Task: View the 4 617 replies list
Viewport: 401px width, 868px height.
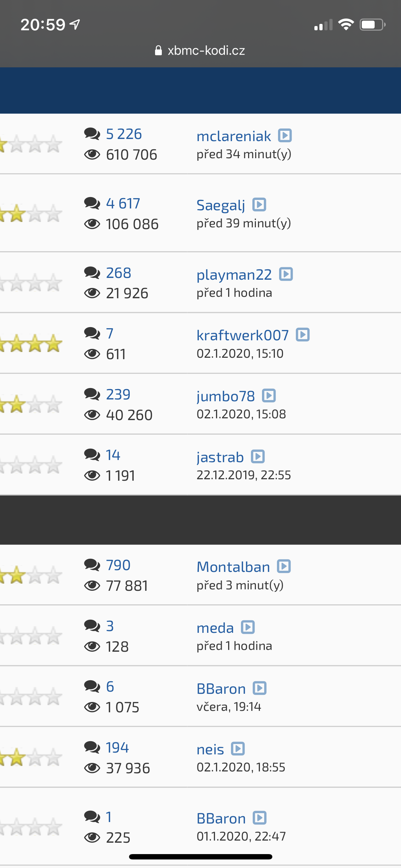Action: click(123, 203)
